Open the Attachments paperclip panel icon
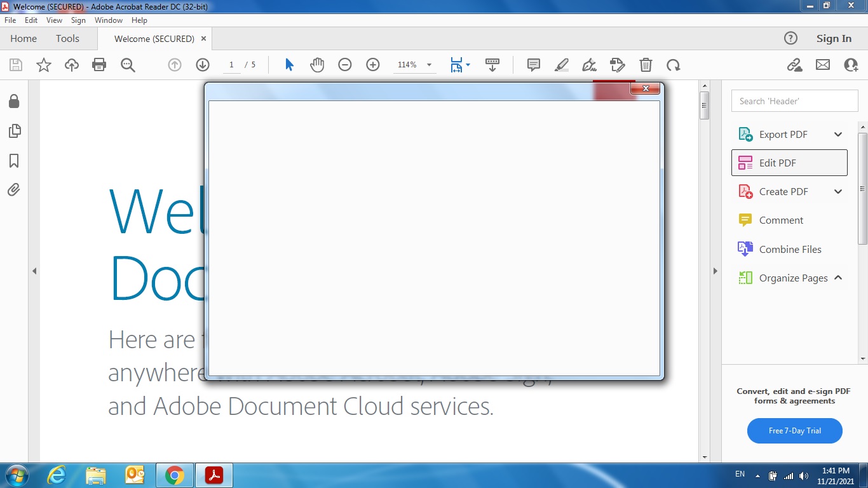Viewport: 868px width, 488px height. [x=14, y=190]
